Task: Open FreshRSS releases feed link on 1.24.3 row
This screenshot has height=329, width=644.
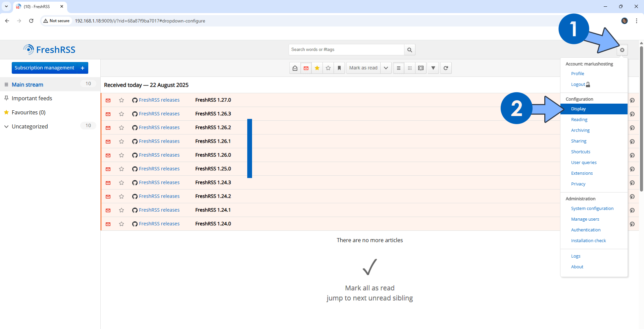Action: coord(159,182)
